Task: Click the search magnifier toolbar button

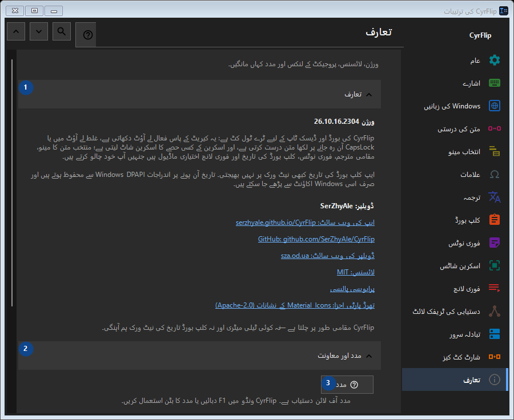Action: pos(62,31)
